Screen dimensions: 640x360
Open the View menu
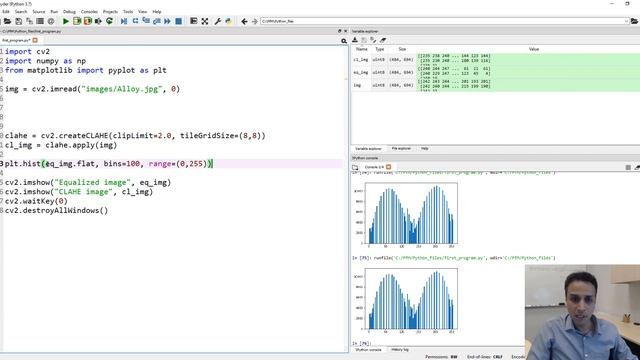coord(142,12)
